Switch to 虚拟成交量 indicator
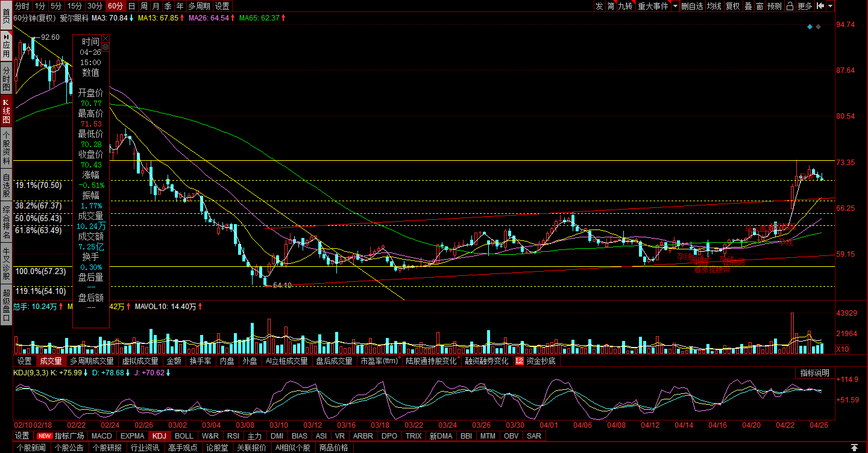 (x=140, y=361)
